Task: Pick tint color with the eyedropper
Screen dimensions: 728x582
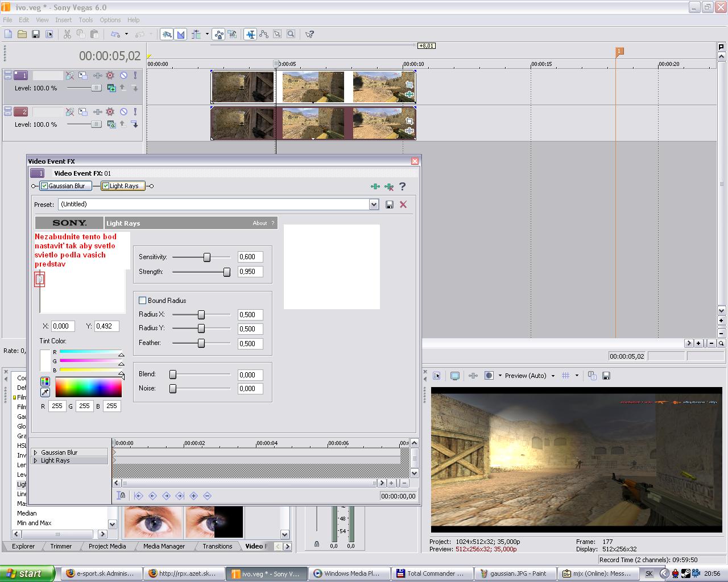Action: [45, 392]
